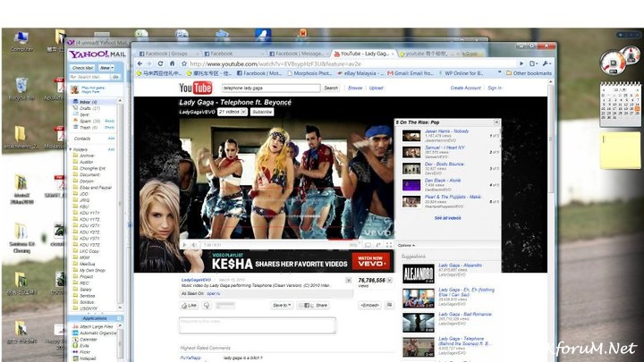Click the browser Back arrow icon
644x362 pixels.
tap(140, 63)
